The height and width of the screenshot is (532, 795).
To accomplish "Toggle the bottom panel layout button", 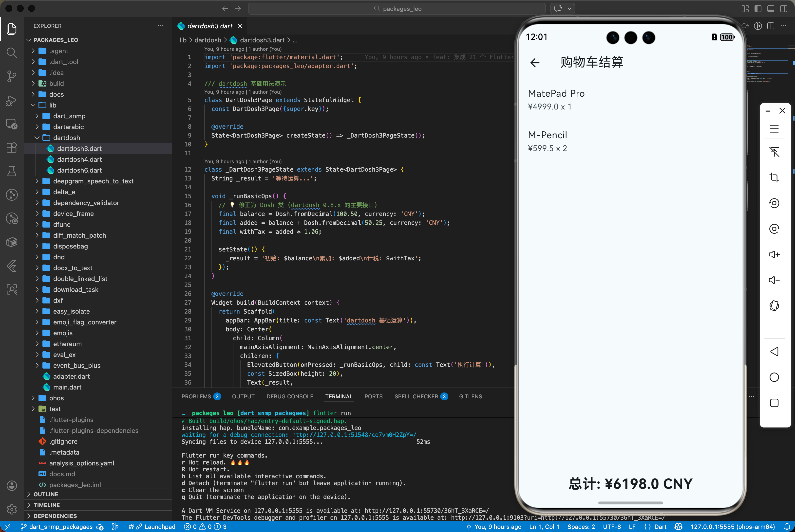I will point(771,8).
